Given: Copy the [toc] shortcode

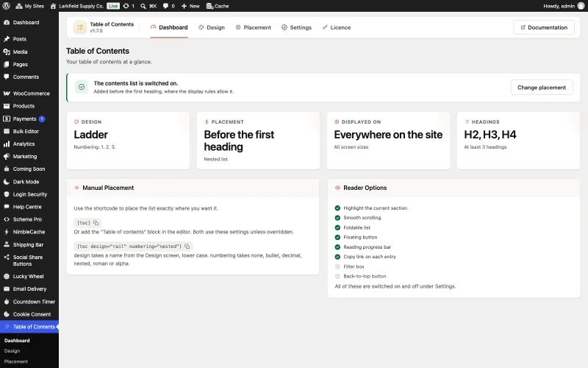Looking at the screenshot, I should coord(96,223).
